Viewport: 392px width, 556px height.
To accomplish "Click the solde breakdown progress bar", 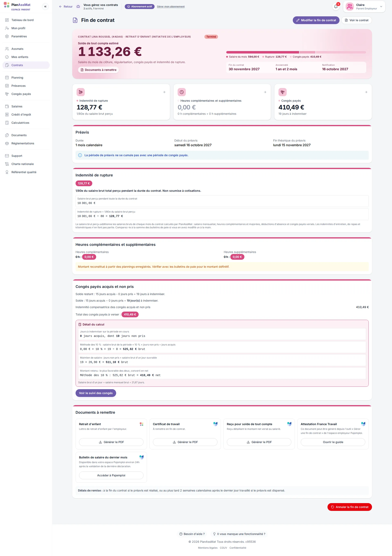I will (x=296, y=52).
